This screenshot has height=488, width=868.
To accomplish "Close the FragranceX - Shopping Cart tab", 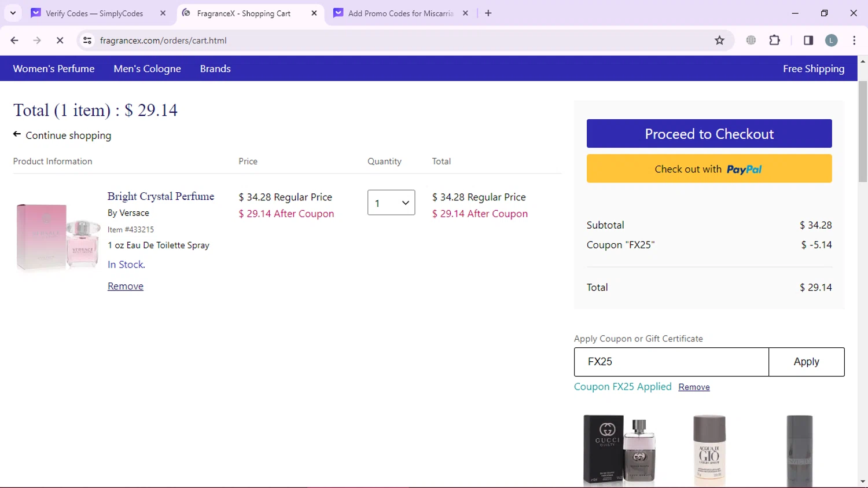I will [314, 13].
